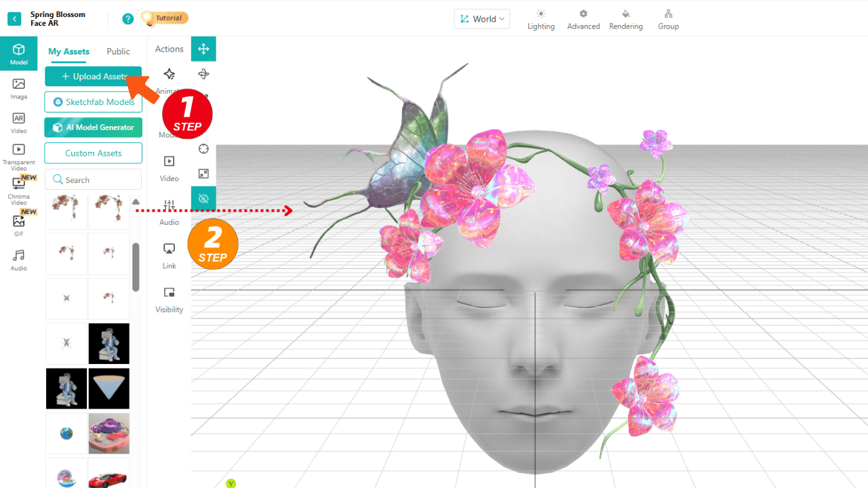Image resolution: width=868 pixels, height=488 pixels.
Task: Click the asset list scrollbar
Action: [x=136, y=266]
